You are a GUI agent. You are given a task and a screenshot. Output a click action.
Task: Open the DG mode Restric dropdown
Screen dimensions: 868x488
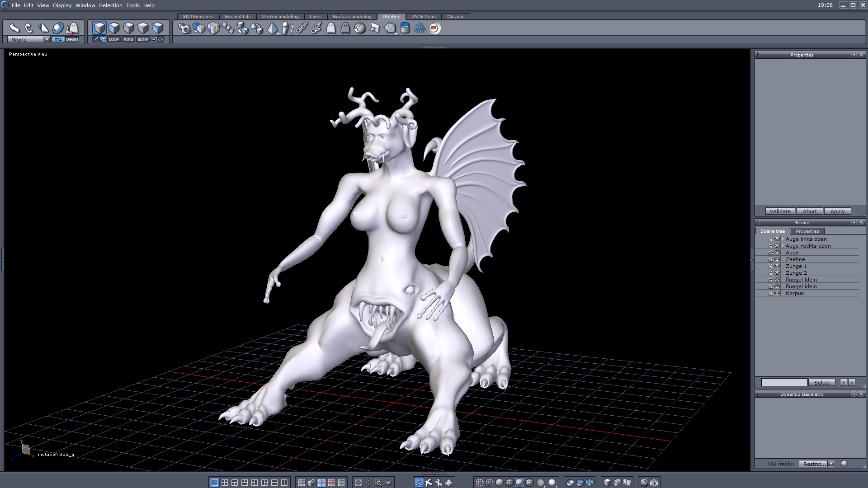[831, 464]
